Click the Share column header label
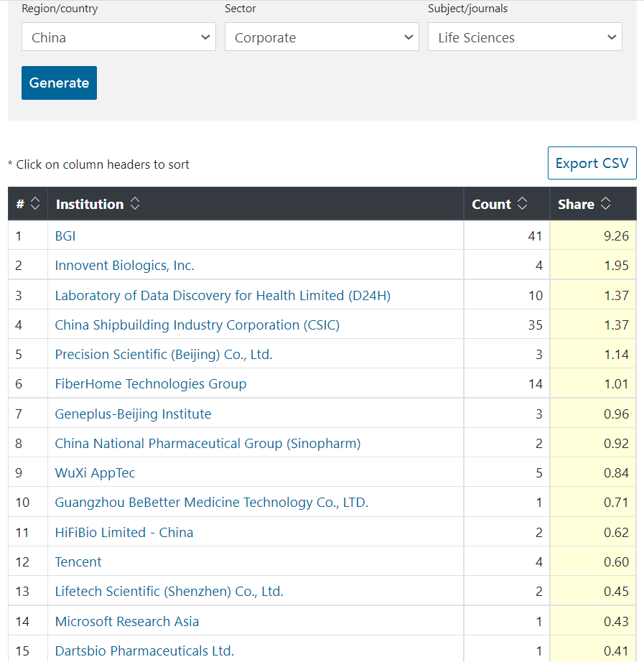644x662 pixels. point(576,205)
